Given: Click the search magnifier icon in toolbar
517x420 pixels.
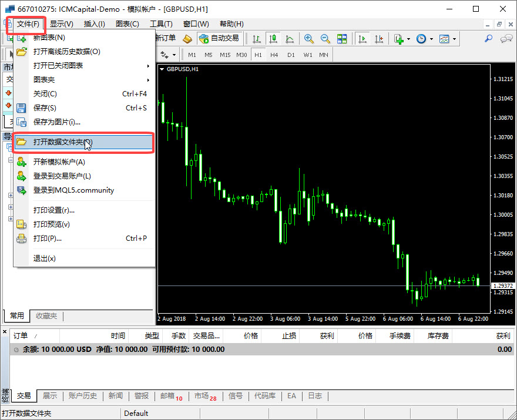Looking at the screenshot, I should click(488, 39).
